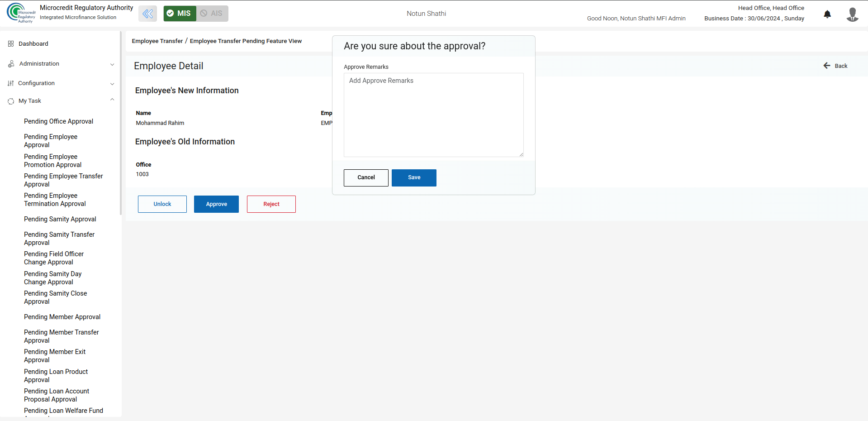Focus the Add Approve Remarks text area

[434, 115]
